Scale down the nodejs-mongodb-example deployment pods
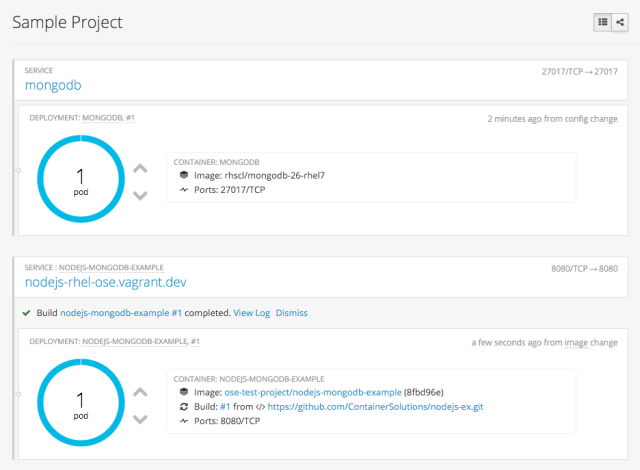 click(140, 419)
